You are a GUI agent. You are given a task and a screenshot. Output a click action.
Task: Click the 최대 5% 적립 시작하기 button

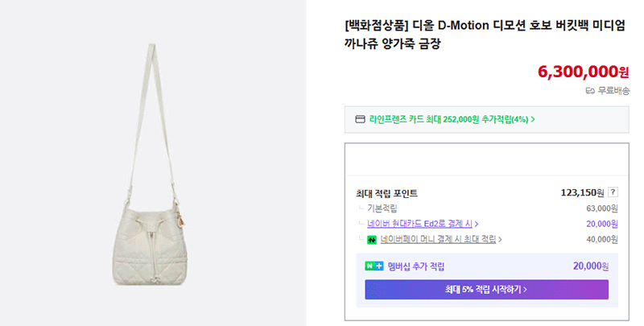tap(487, 290)
